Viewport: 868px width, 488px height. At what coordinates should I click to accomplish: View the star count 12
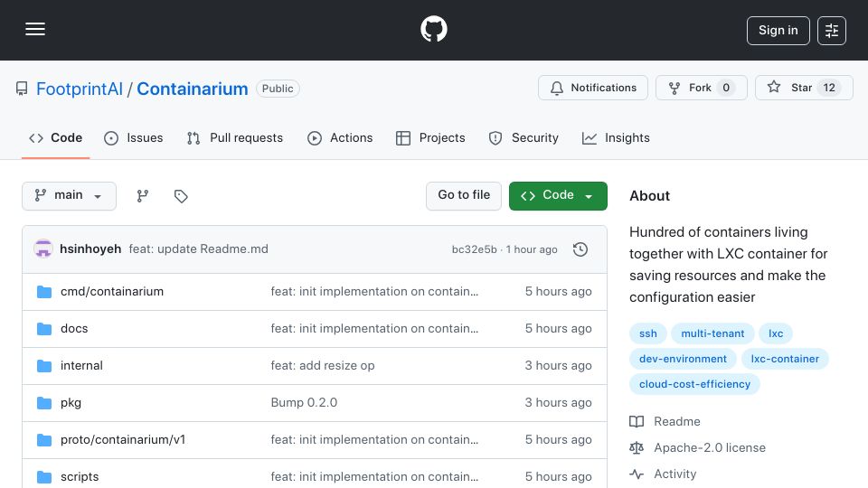(829, 88)
